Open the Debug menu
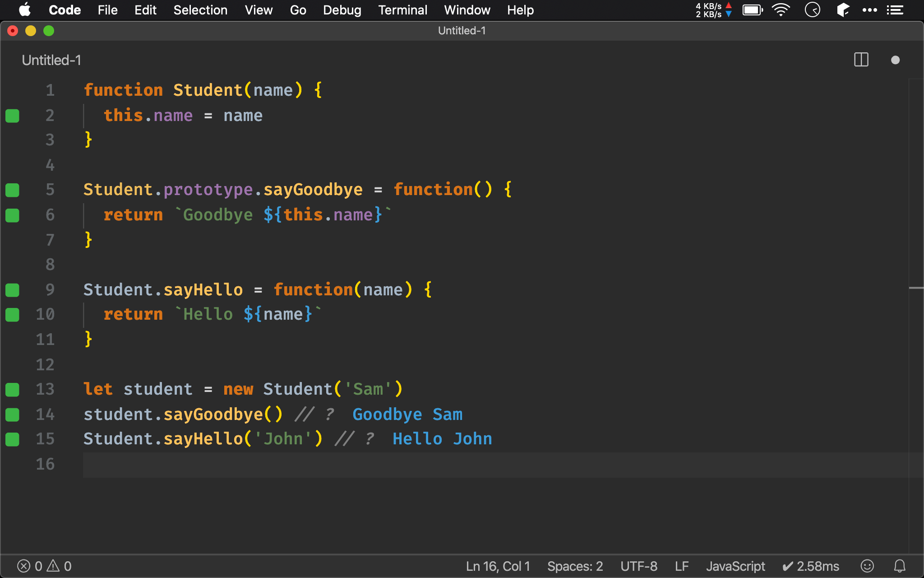 [342, 10]
